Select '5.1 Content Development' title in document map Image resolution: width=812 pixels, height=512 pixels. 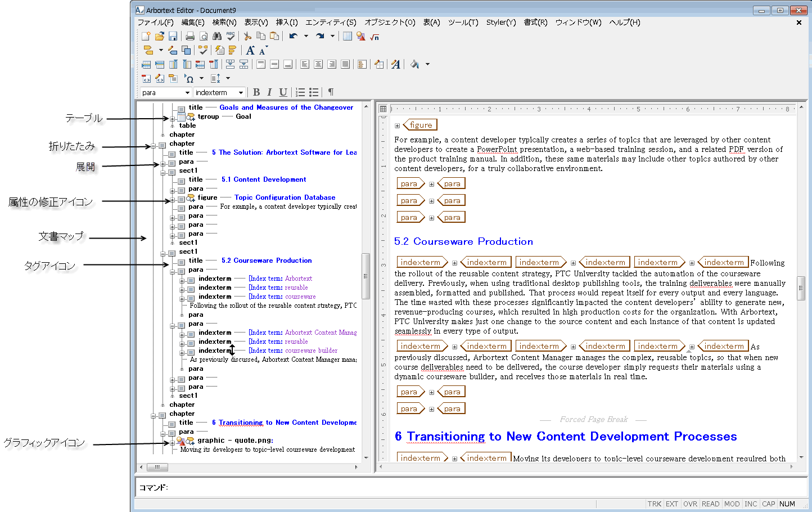pos(264,179)
